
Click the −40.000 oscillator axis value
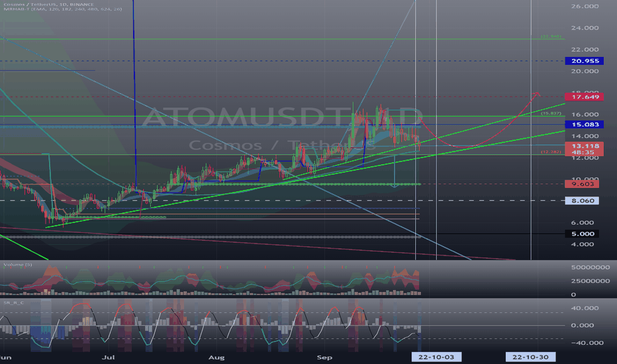[x=587, y=343]
